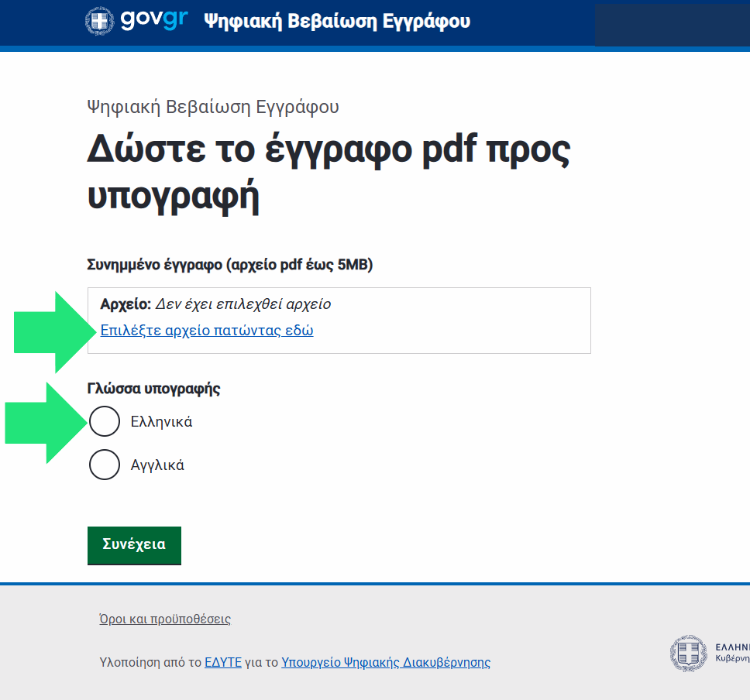Click the Greek emblem icon in header
This screenshot has width=750, height=700.
[x=99, y=21]
